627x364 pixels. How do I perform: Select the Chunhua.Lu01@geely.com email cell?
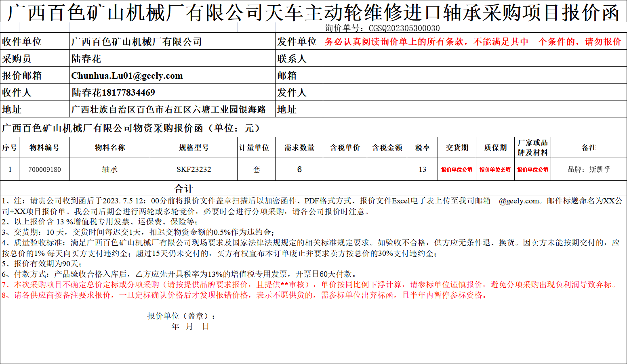[x=173, y=75]
